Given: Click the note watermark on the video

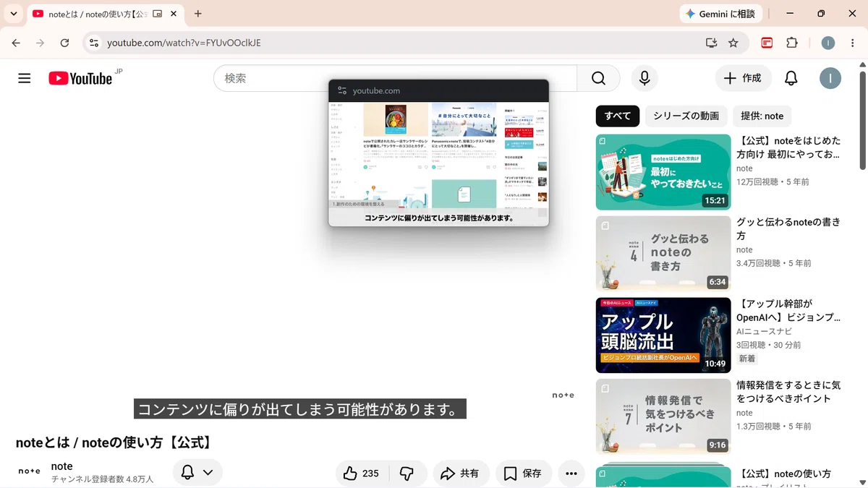Looking at the screenshot, I should [563, 395].
